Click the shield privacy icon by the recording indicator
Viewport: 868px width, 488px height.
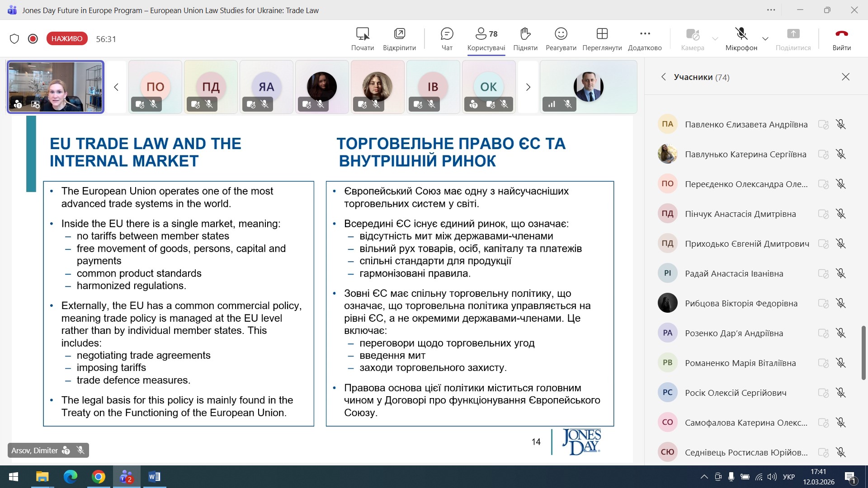14,39
